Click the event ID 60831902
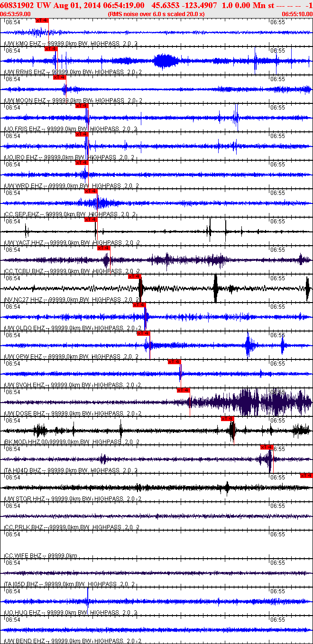 17,5
